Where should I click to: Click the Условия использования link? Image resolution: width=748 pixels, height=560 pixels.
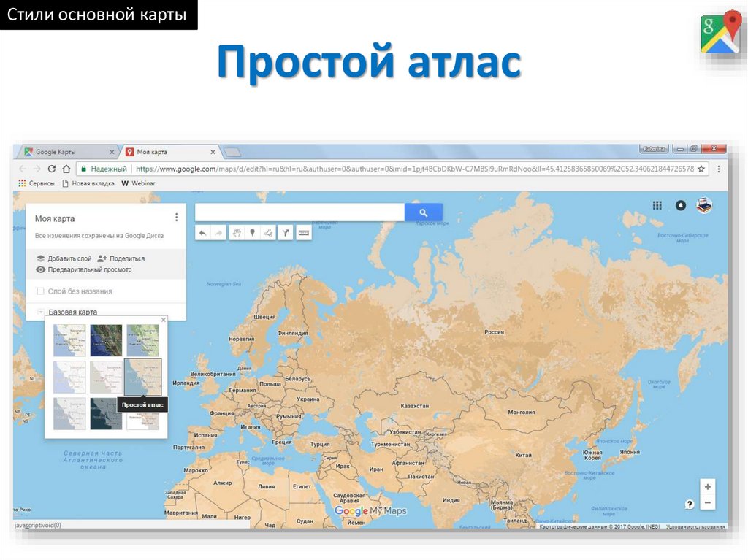(695, 526)
